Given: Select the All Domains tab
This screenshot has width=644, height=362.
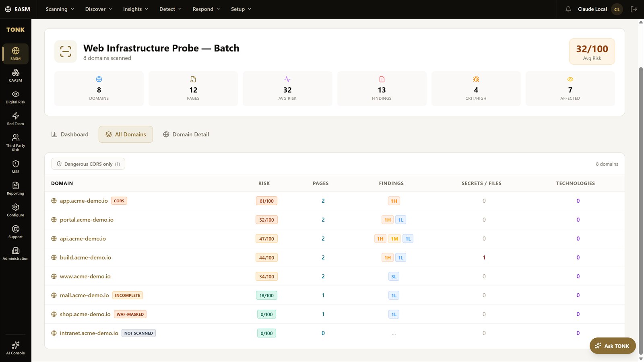Looking at the screenshot, I should (126, 134).
